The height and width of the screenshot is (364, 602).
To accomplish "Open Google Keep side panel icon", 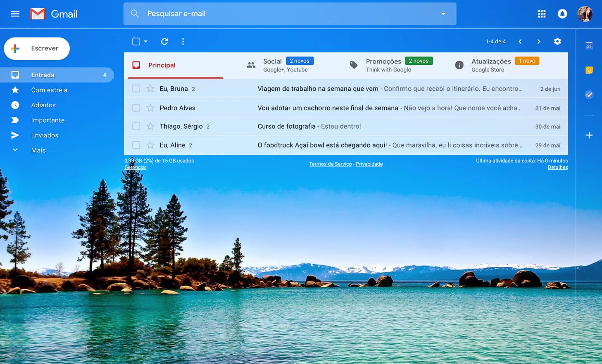I will coord(589,70).
